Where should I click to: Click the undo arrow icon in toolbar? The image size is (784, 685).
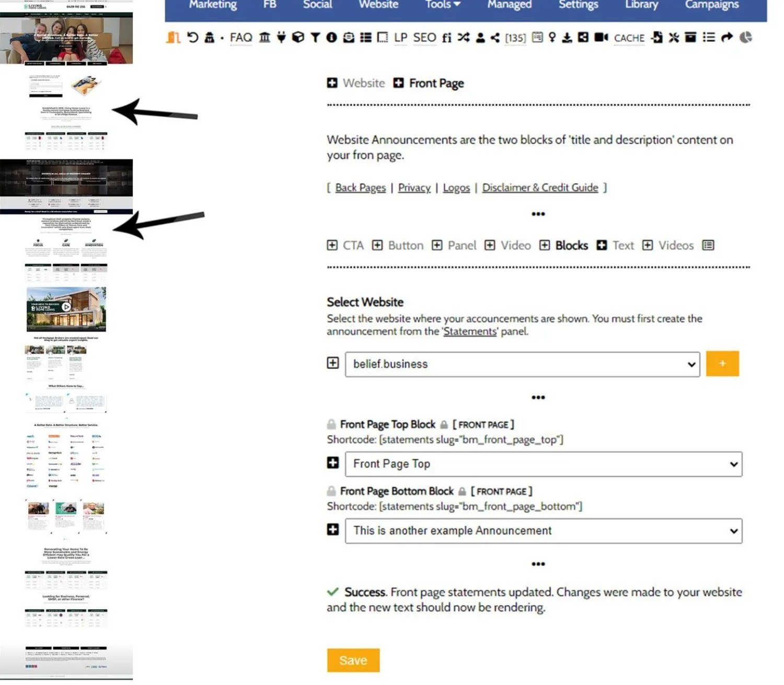pos(192,38)
